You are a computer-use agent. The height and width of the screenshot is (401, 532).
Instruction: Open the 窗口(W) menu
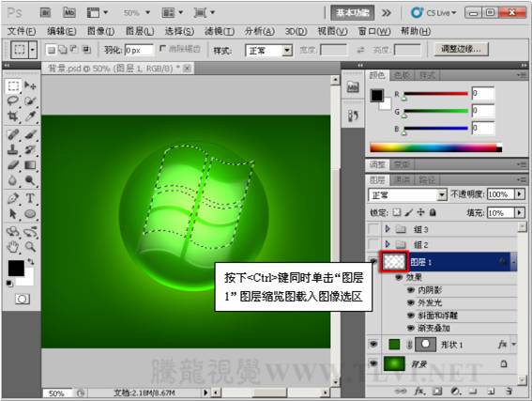point(374,32)
